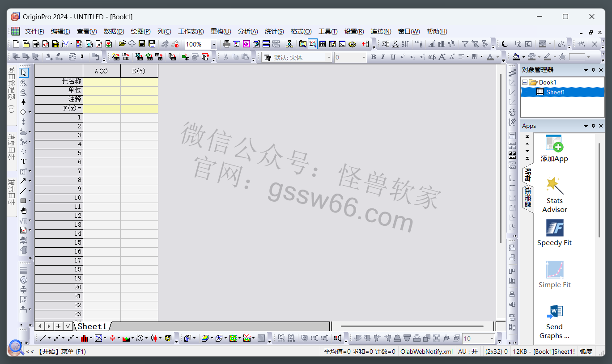This screenshot has height=364, width=612.
Task: Select the Text tool T
Action: pyautogui.click(x=24, y=161)
